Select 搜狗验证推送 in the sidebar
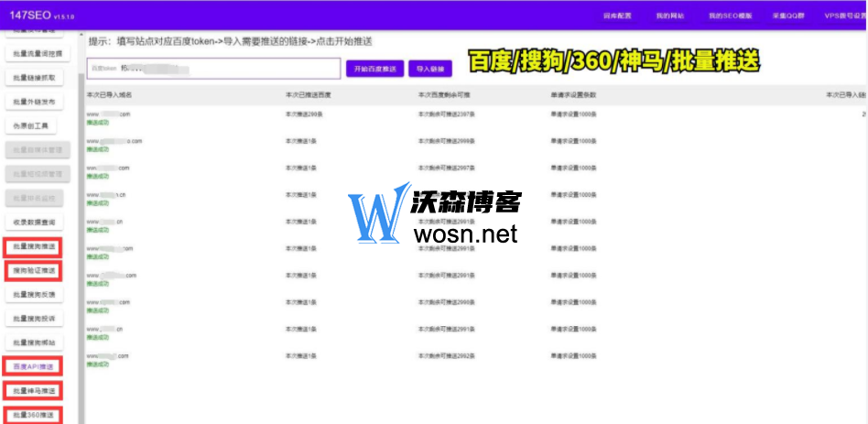The width and height of the screenshot is (868, 424). [35, 271]
